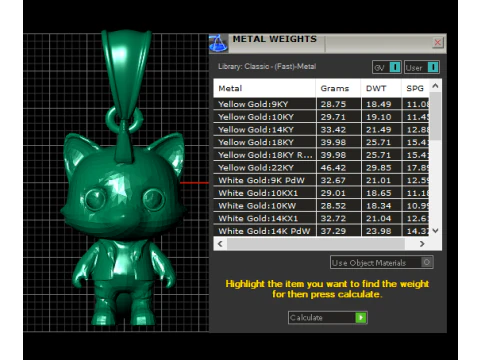Select the Yellow Gold:10KY row
The image size is (480, 360).
coord(321,117)
